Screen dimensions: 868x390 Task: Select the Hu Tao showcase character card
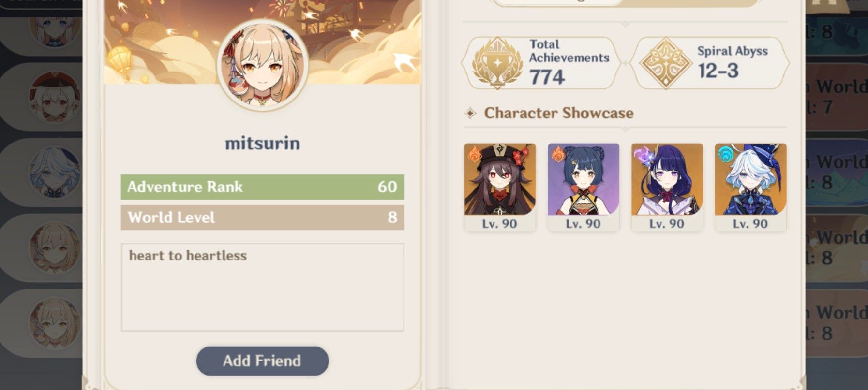(x=500, y=187)
